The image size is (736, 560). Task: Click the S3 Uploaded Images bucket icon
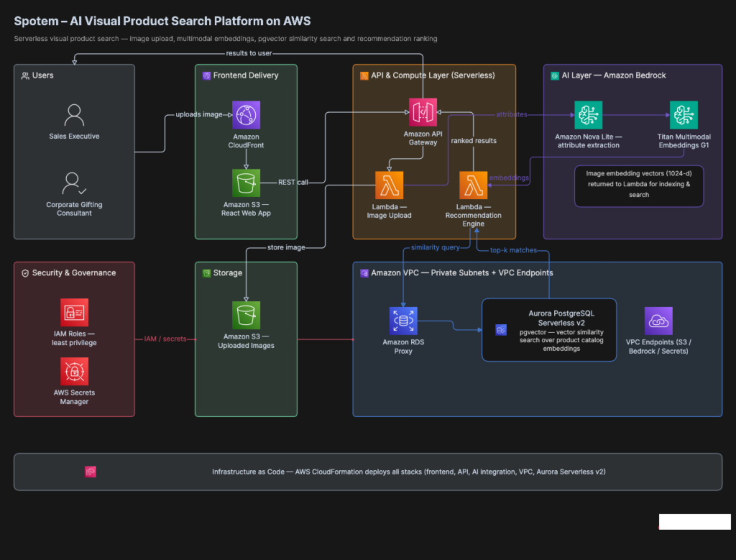[246, 316]
